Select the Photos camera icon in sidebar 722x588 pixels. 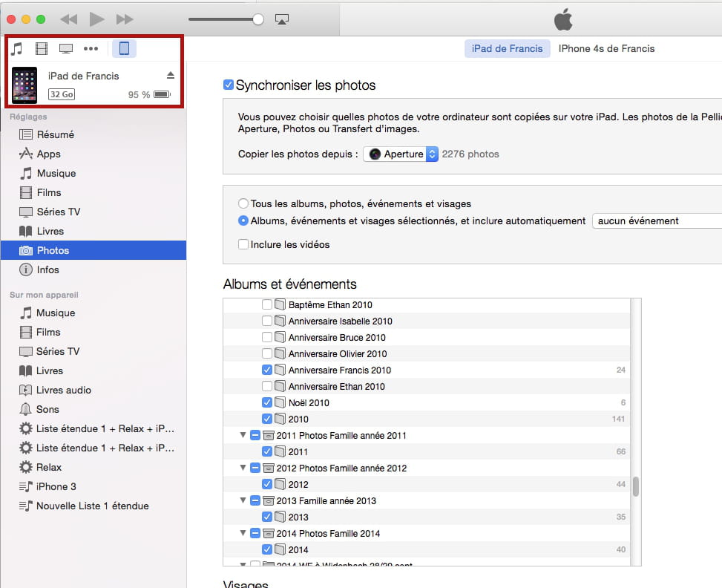[x=26, y=251]
